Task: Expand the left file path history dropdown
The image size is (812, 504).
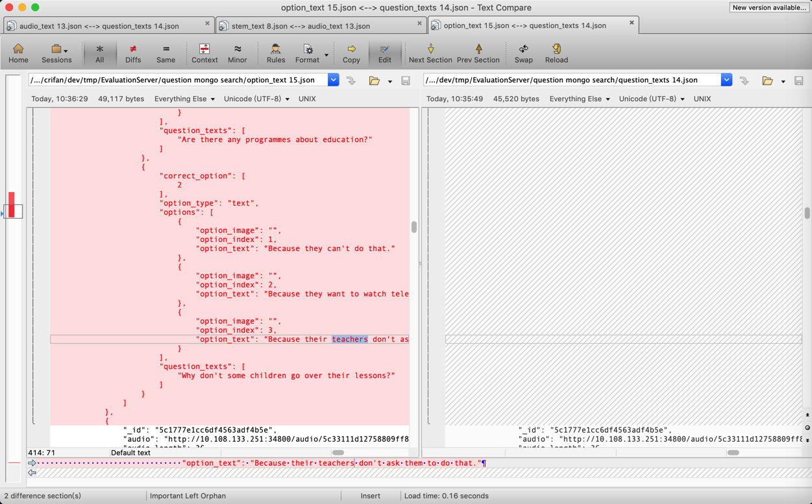Action: 333,80
